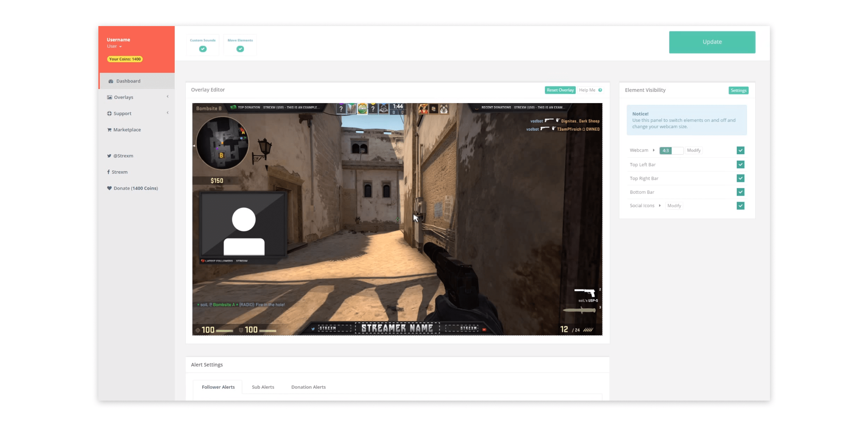Click the Twitter icon in overlay bottom bar
The height and width of the screenshot is (427, 868).
313,329
